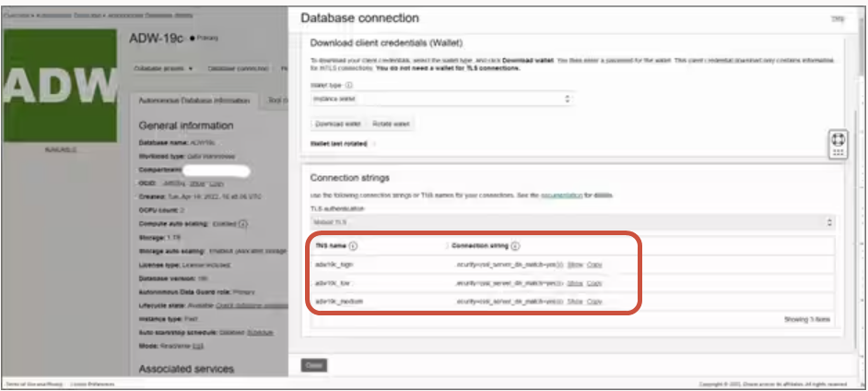The height and width of the screenshot is (391, 868).
Task: Click the adw19c_high TNS name cell
Action: [x=334, y=265]
